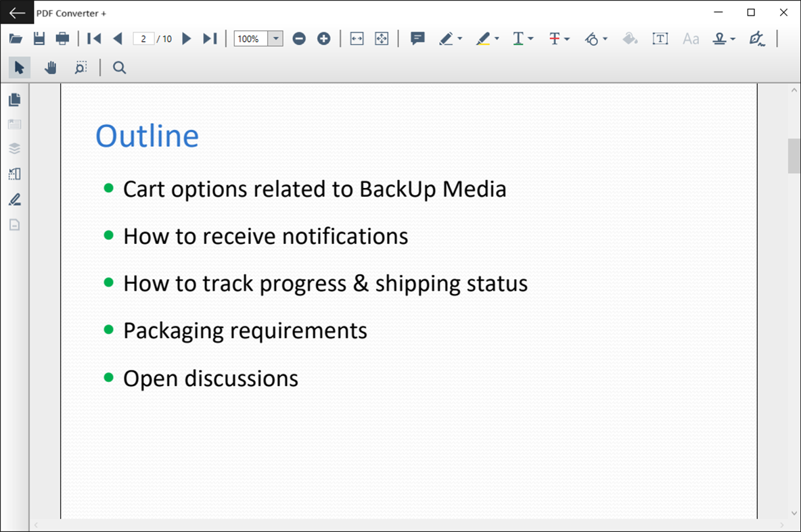
Task: Jump to the last page
Action: pyautogui.click(x=210, y=39)
